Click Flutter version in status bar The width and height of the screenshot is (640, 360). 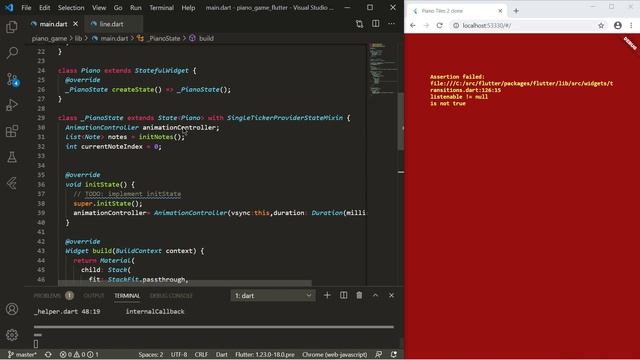[265, 355]
